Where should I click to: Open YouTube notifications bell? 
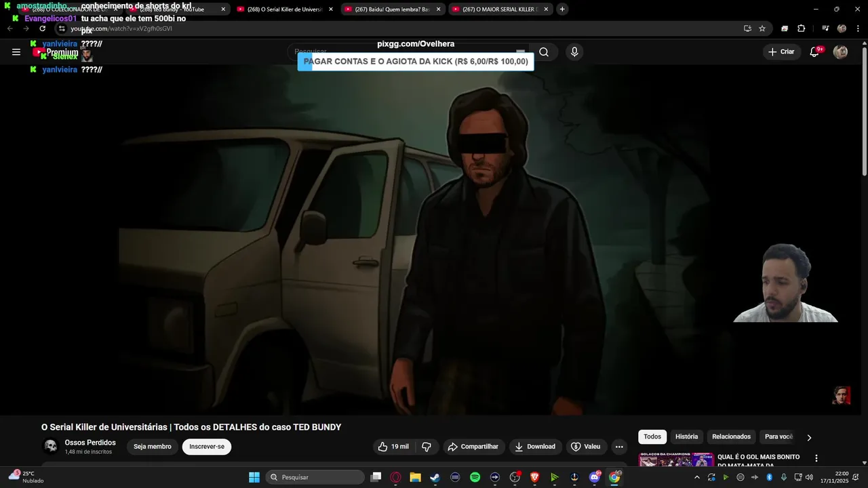tap(815, 52)
